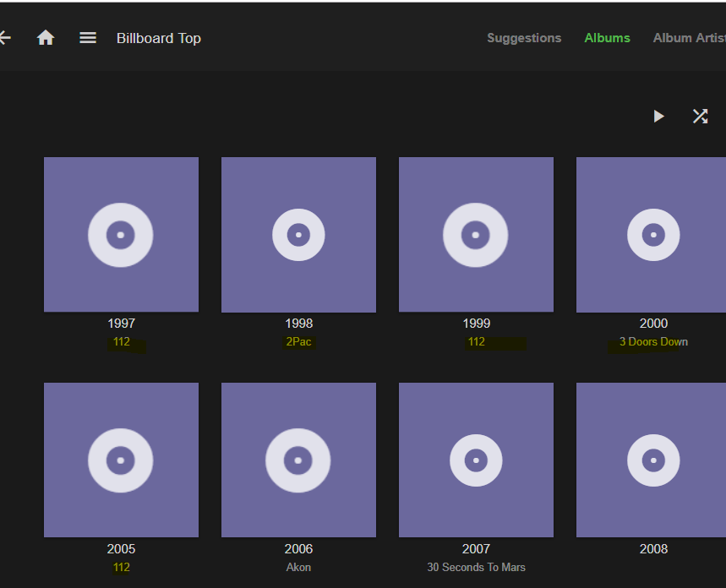Image resolution: width=726 pixels, height=588 pixels.
Task: Click the 30 Seconds To Mars link
Action: pos(476,568)
